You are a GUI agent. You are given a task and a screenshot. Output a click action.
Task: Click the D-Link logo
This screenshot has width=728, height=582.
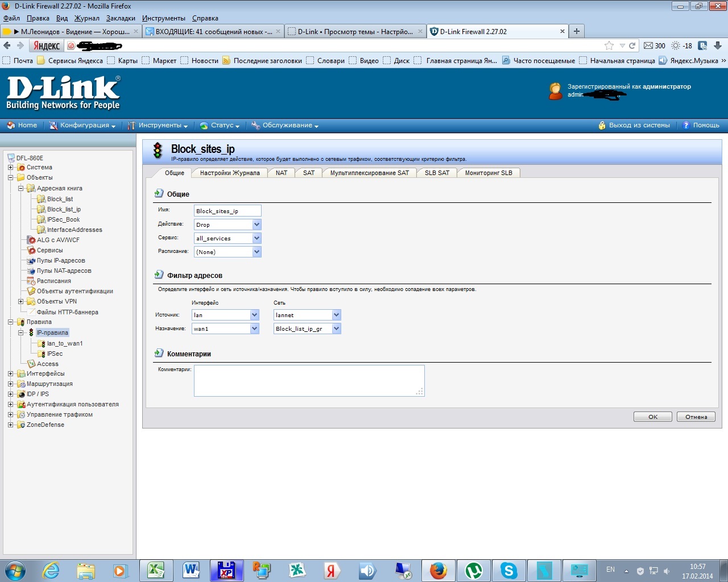pyautogui.click(x=63, y=93)
